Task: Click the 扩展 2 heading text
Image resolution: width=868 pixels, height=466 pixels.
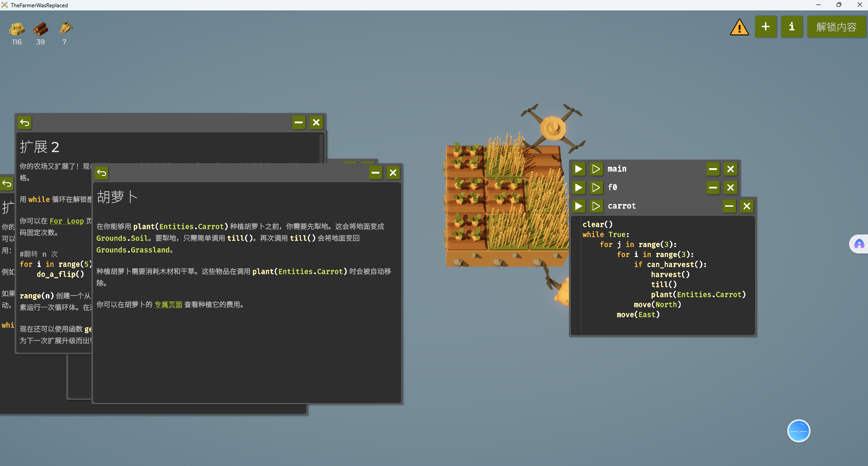Action: [39, 147]
